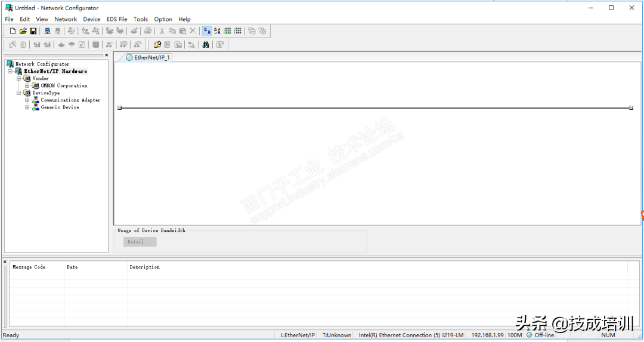Screen dimensions: 644x342
Task: Click the T:Unknown status bar entry
Action: 337,335
